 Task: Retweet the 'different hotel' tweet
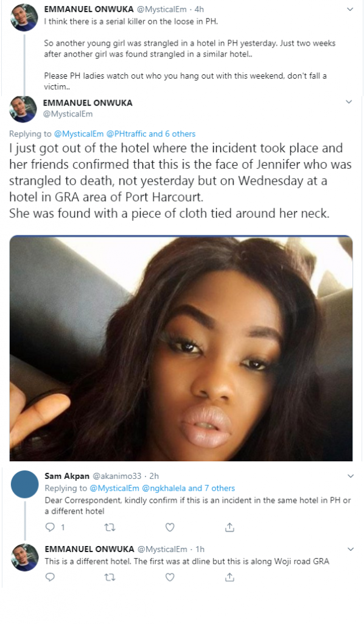tap(110, 577)
